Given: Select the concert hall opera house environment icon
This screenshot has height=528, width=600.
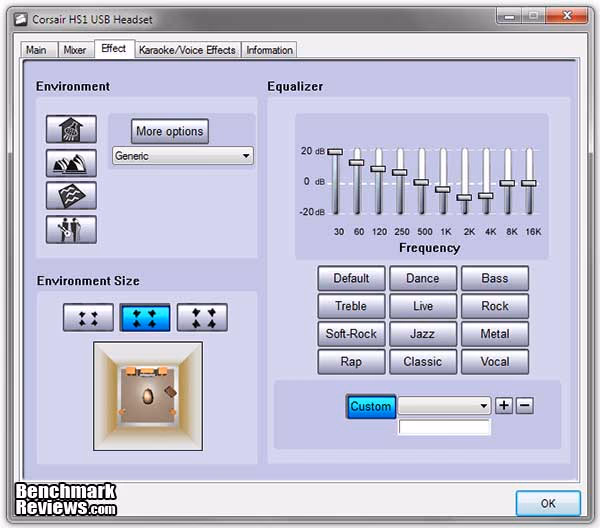Looking at the screenshot, I should [x=71, y=163].
